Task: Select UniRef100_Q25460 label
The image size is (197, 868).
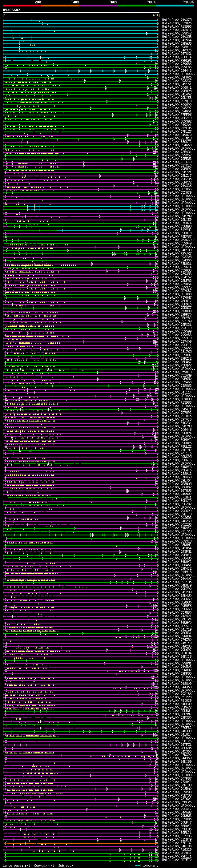Action: click(177, 382)
